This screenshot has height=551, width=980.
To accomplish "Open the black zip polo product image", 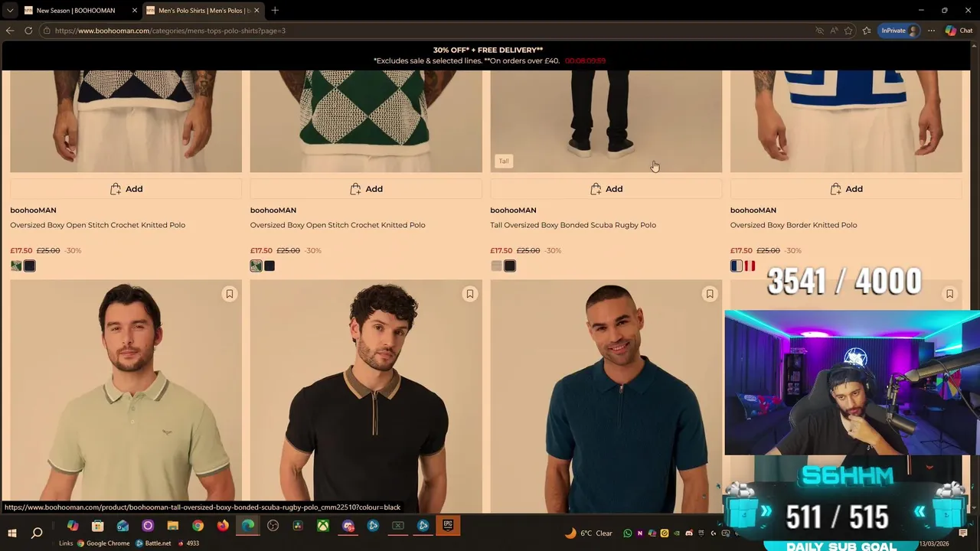I will [x=366, y=398].
